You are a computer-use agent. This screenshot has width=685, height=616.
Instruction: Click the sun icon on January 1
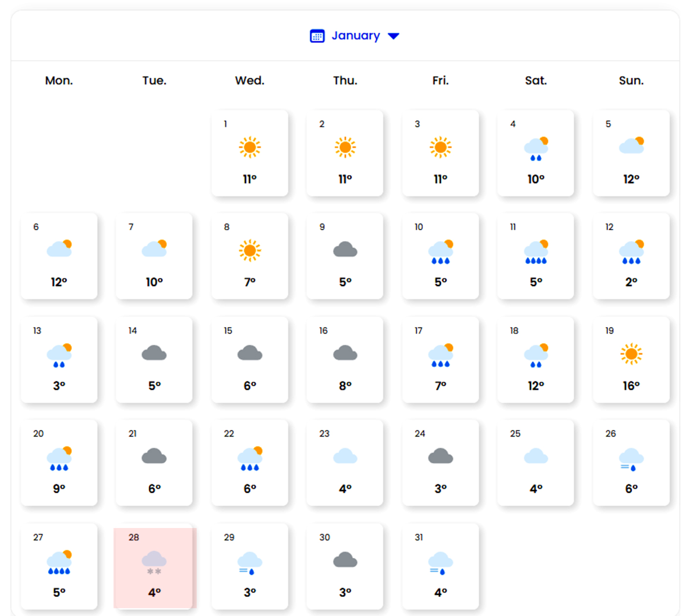tap(250, 147)
